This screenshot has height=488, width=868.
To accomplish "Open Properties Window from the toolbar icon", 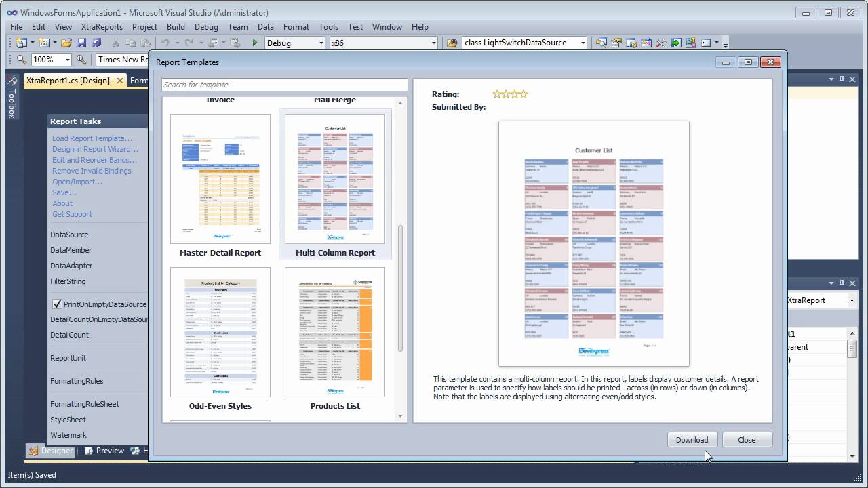I will pyautogui.click(x=616, y=43).
